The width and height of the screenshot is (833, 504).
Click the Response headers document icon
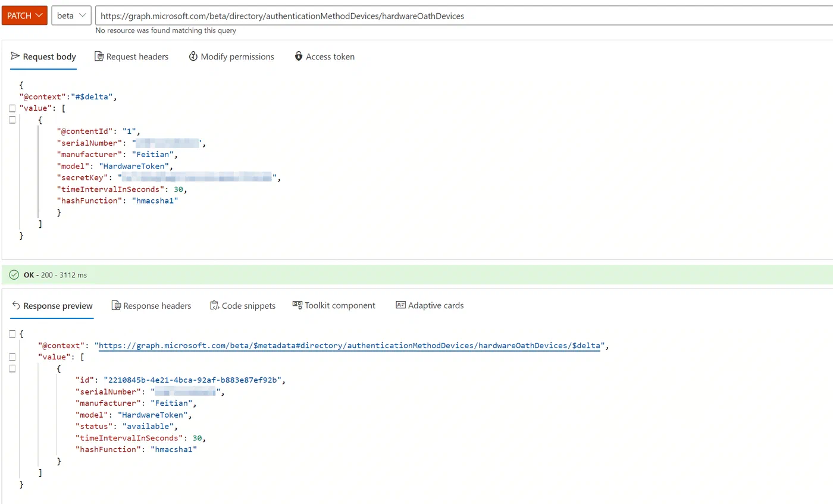pyautogui.click(x=116, y=305)
